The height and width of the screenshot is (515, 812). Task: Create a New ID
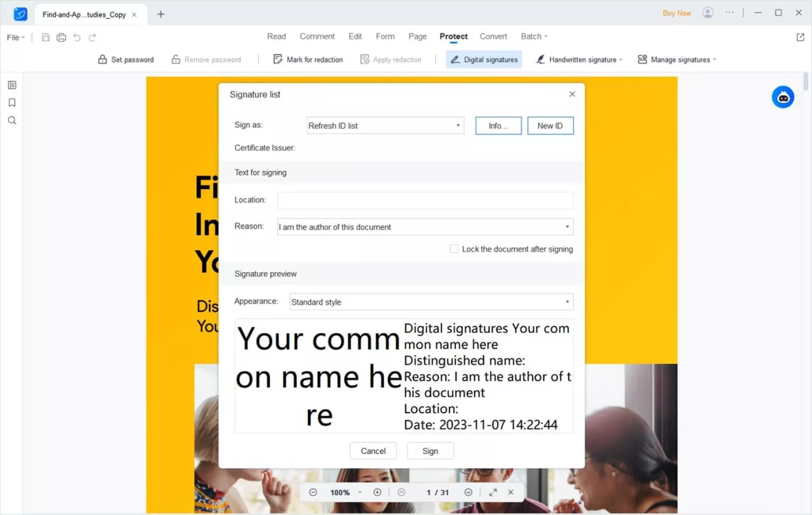click(550, 125)
